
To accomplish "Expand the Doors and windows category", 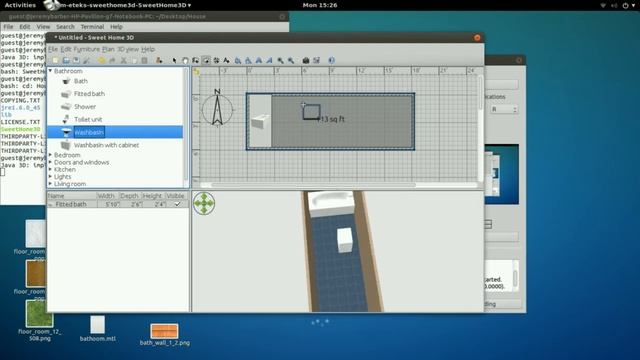I will (x=50, y=162).
